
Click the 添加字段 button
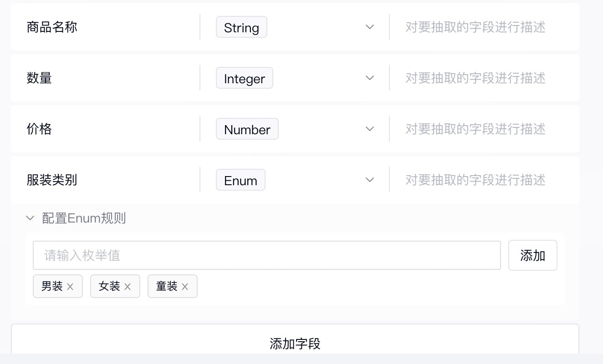click(295, 341)
